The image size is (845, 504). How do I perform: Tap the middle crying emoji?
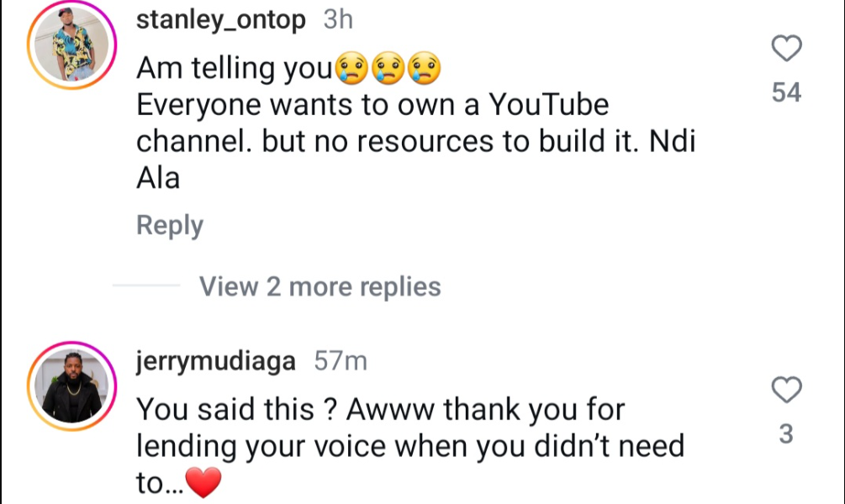pyautogui.click(x=388, y=69)
